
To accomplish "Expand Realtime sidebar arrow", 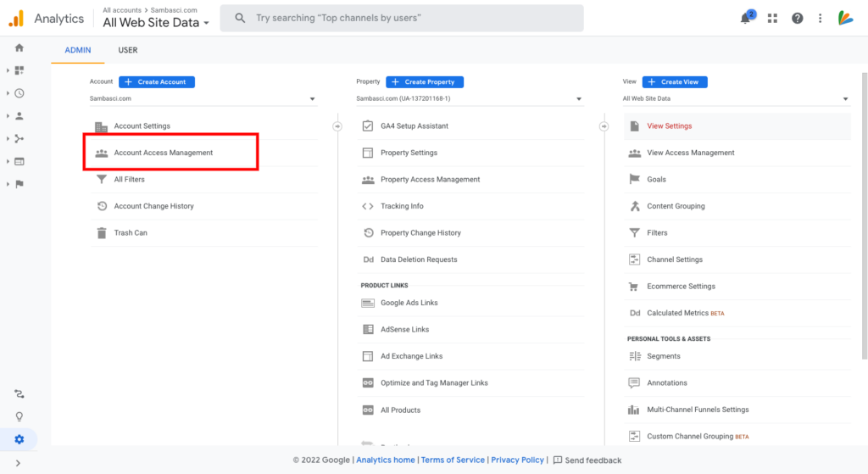I will pos(8,93).
